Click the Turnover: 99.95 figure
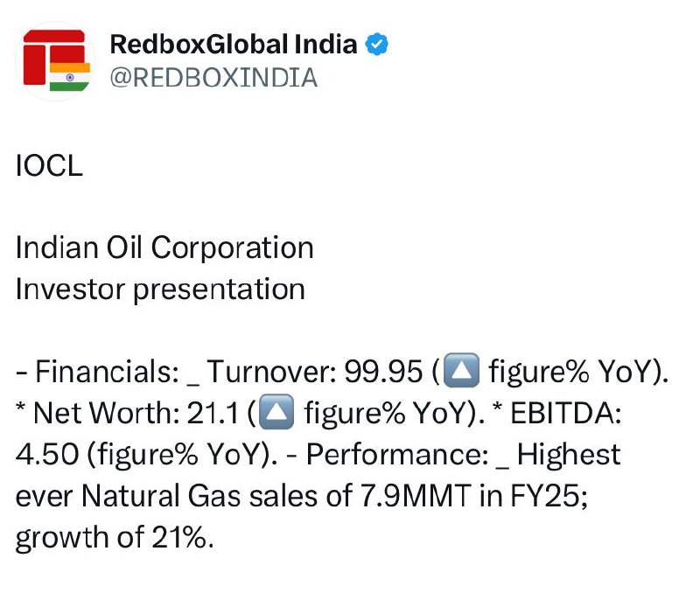The image size is (700, 593). pos(315,371)
